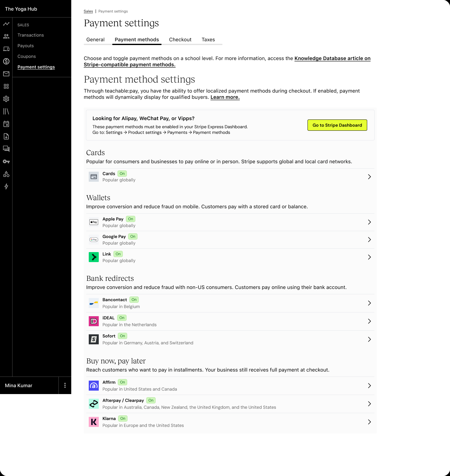This screenshot has width=450, height=476.
Task: Click The Yoga Hub school name
Action: [21, 9]
